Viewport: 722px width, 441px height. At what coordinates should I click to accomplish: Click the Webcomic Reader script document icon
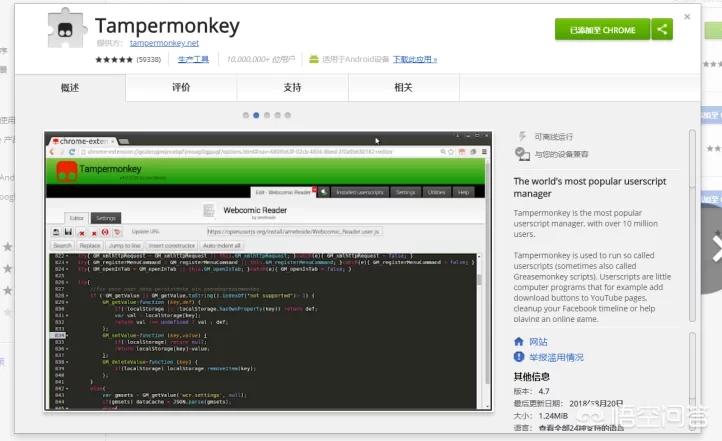click(x=209, y=211)
